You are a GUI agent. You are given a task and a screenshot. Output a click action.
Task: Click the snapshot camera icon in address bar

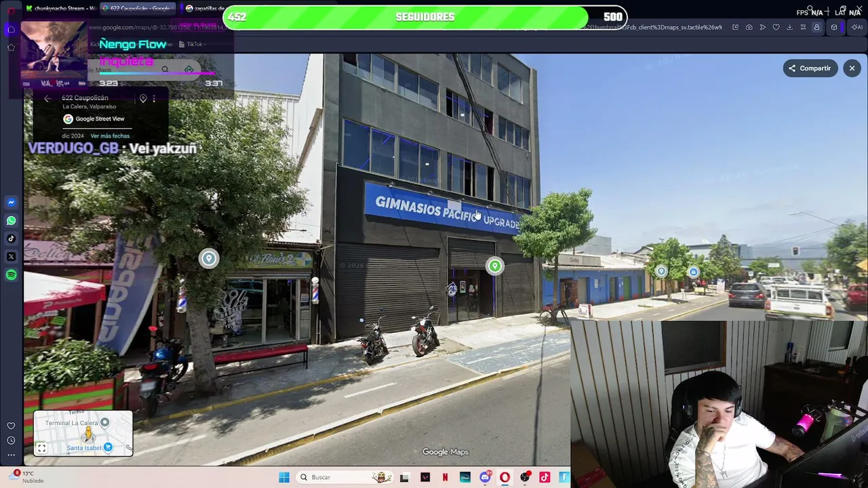(749, 28)
